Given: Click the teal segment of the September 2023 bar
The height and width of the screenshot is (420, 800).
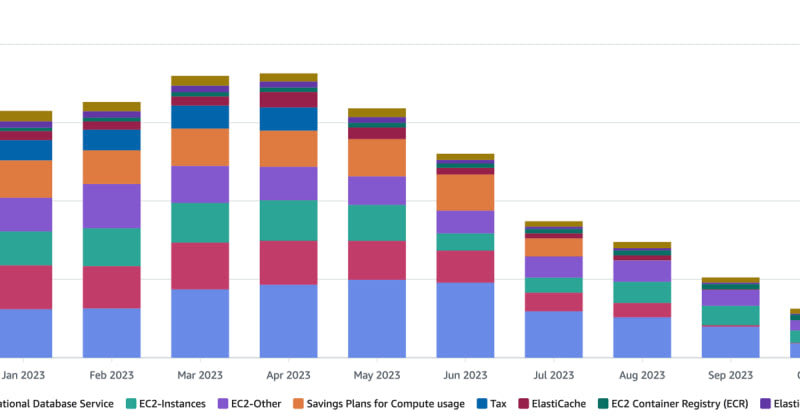Looking at the screenshot, I should pyautogui.click(x=730, y=315).
